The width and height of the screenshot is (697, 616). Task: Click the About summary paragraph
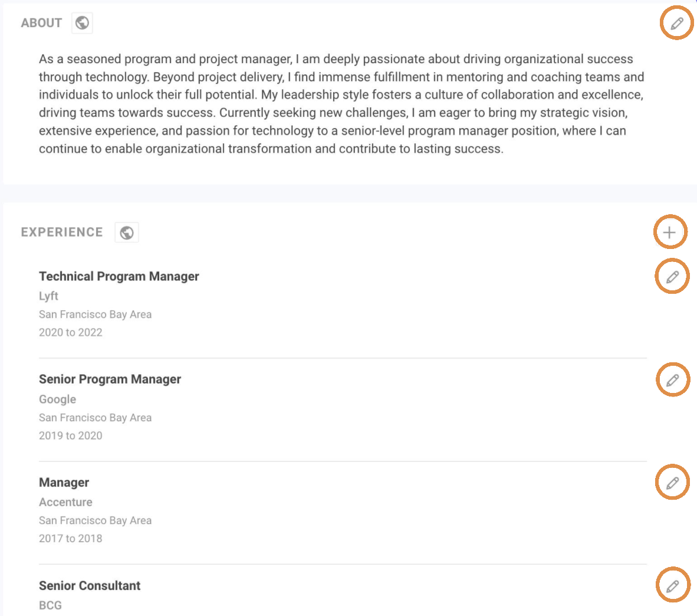[x=341, y=104]
